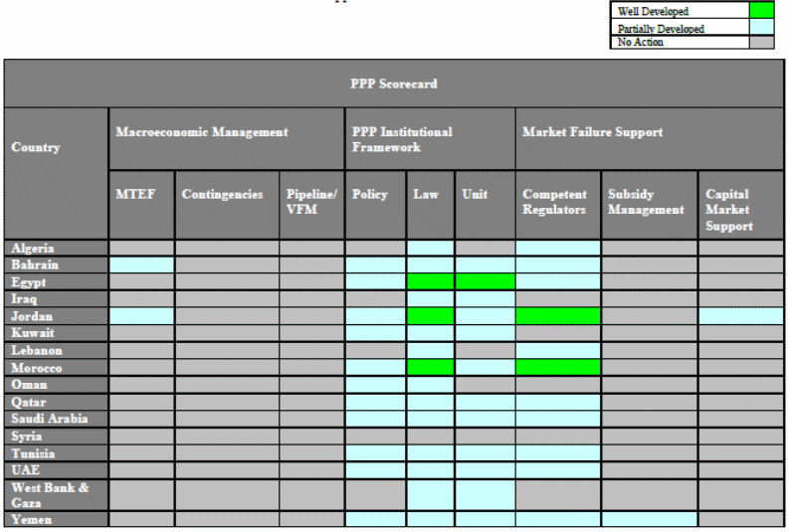789x532 pixels.
Task: Select Jordan's Capital Market Support cell
Action: tap(740, 316)
